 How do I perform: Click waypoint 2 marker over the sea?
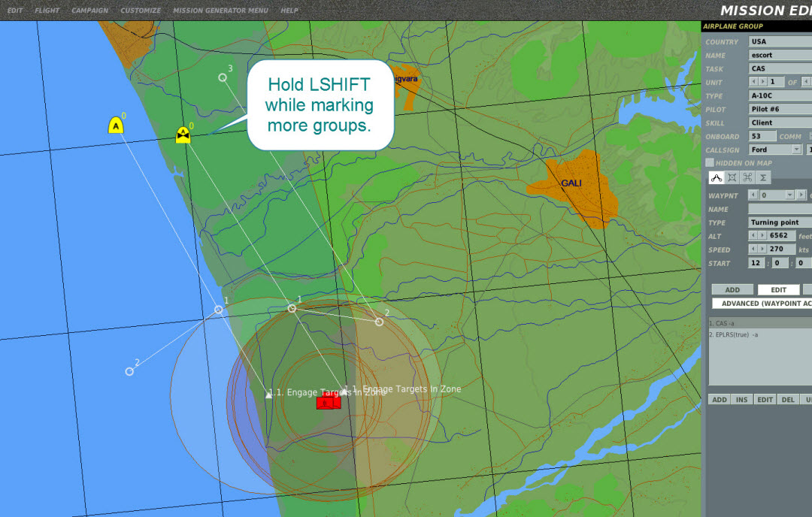point(129,371)
